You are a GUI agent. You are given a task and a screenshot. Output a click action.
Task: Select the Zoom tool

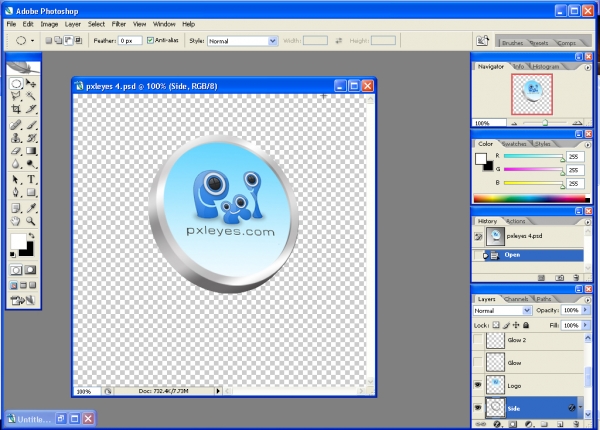point(31,221)
